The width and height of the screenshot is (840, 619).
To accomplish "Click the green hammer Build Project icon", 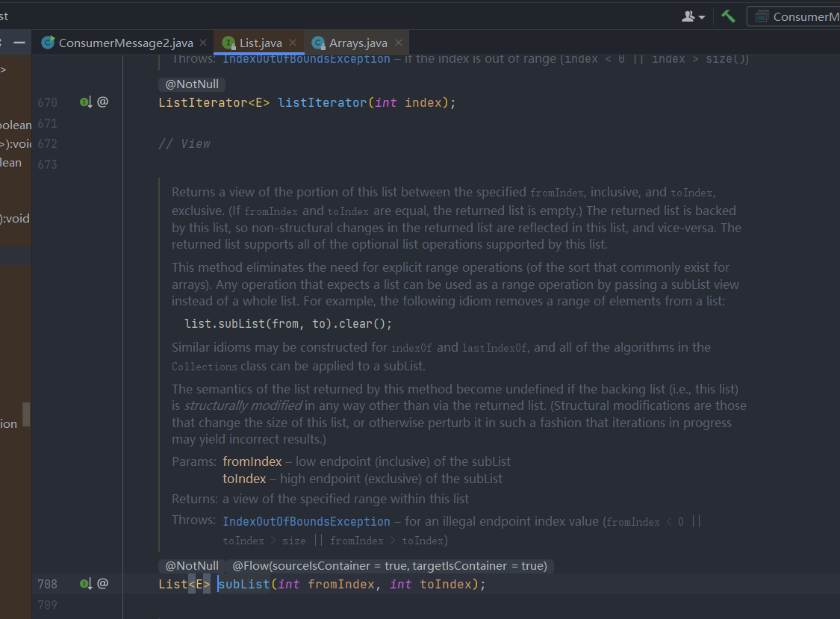I will click(x=728, y=16).
